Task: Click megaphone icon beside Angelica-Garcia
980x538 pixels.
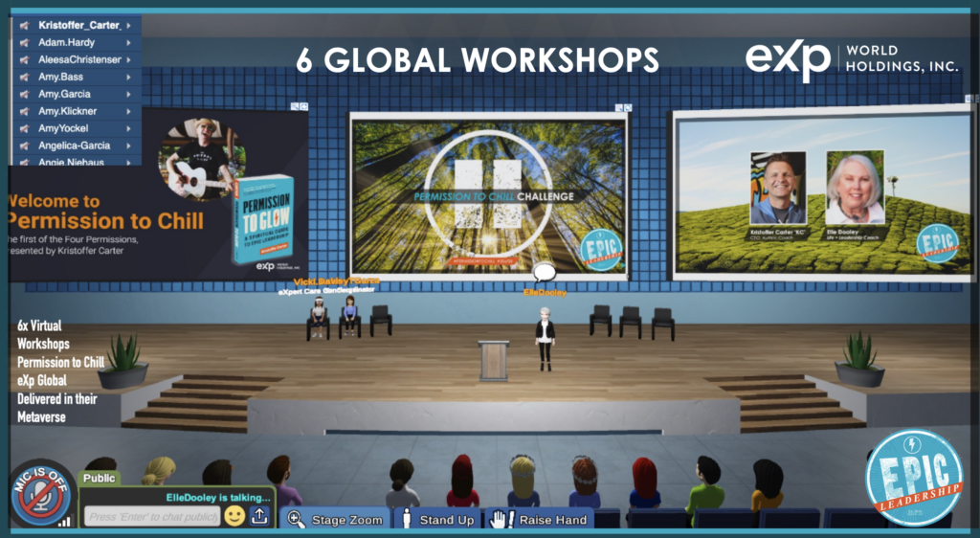Action: [x=24, y=146]
